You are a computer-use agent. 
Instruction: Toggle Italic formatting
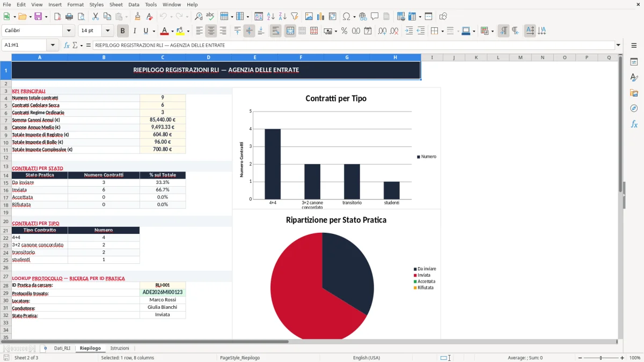click(x=134, y=31)
